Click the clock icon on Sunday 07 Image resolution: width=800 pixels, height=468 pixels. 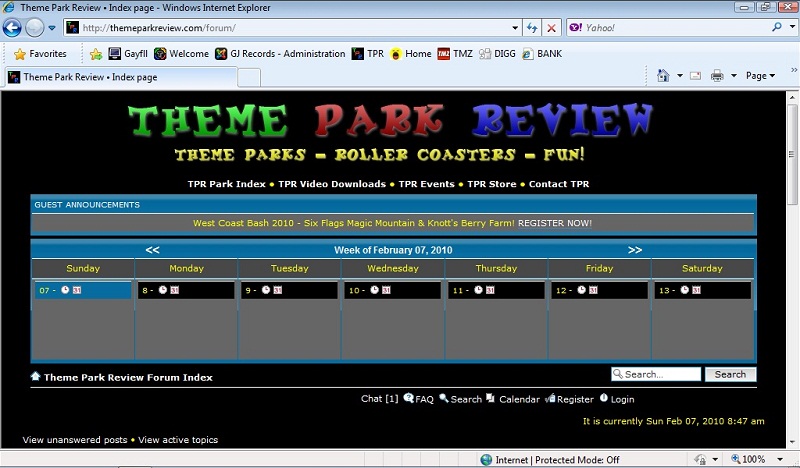click(65, 290)
